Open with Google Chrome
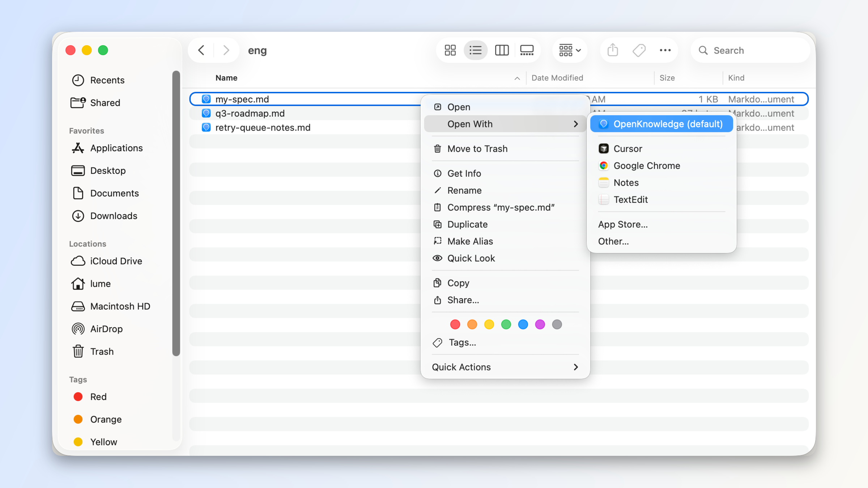The height and width of the screenshot is (488, 868). tap(661, 166)
